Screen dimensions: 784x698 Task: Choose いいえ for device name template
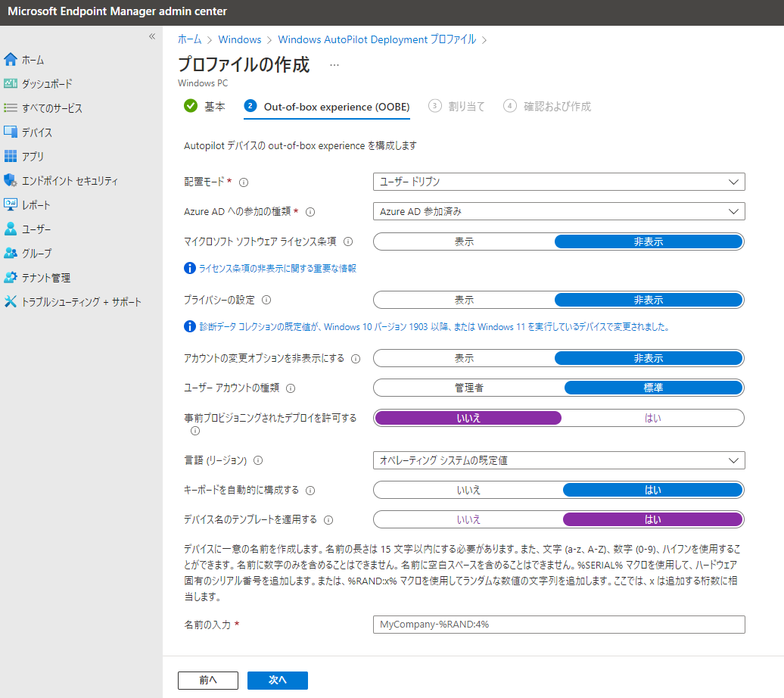click(x=468, y=519)
